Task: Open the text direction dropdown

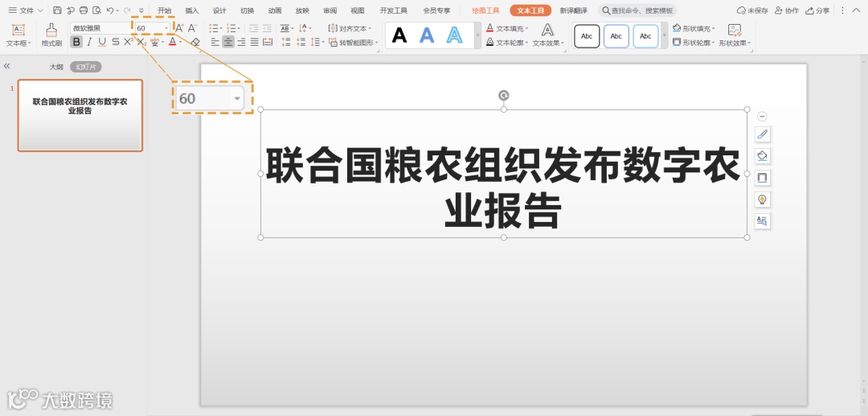Action: click(x=305, y=28)
